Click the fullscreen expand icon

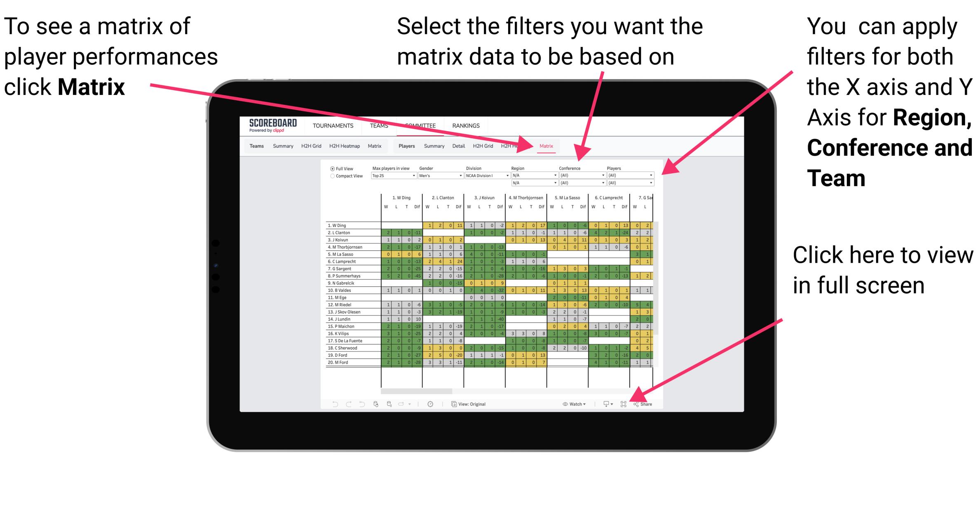point(624,403)
